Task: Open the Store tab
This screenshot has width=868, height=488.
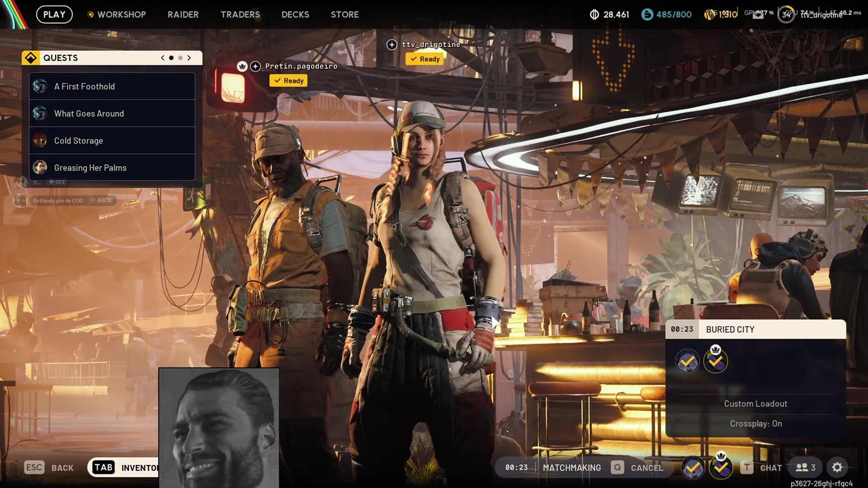Action: 344,14
